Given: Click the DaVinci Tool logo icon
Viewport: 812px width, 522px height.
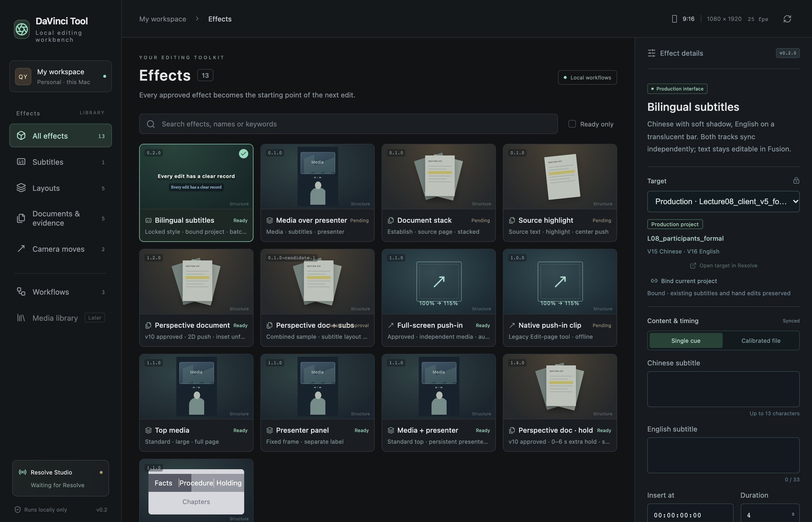Looking at the screenshot, I should tap(22, 29).
